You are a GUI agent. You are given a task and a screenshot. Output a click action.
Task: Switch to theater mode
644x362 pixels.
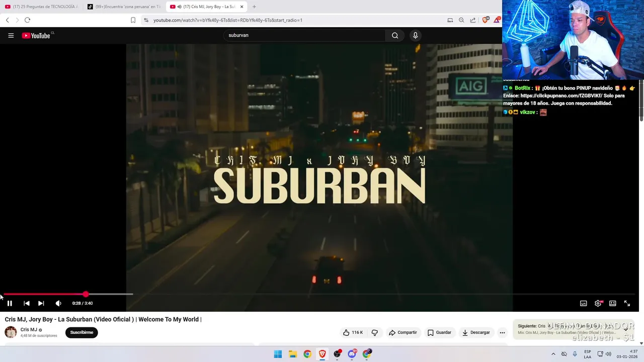coord(613,303)
